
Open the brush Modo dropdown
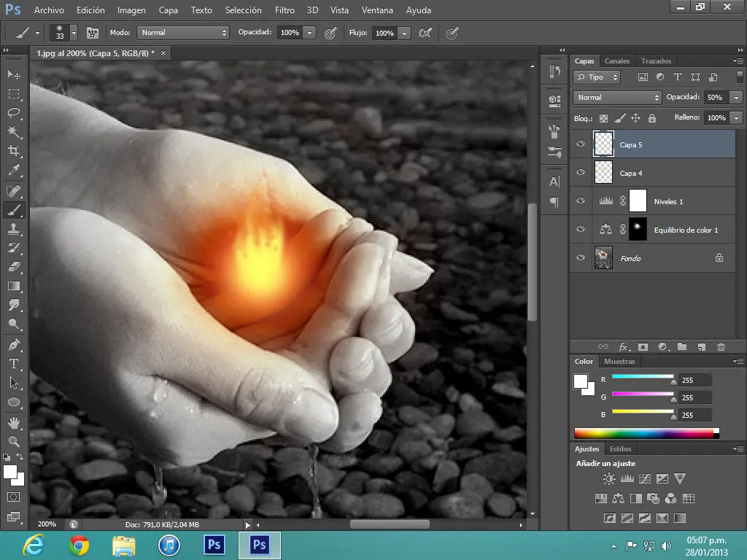pos(183,33)
